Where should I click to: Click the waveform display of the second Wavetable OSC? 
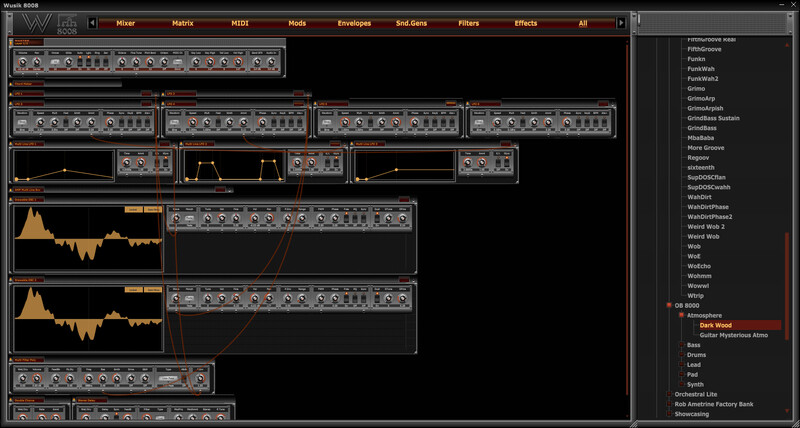88,319
